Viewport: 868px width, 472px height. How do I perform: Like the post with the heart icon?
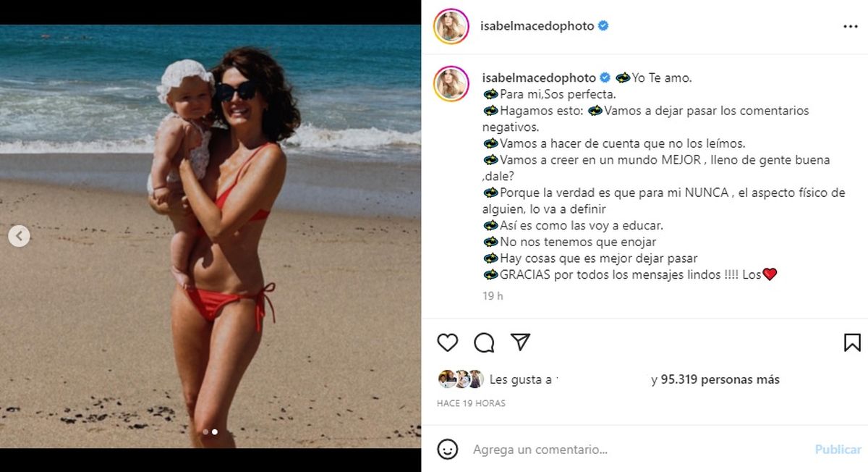point(448,342)
